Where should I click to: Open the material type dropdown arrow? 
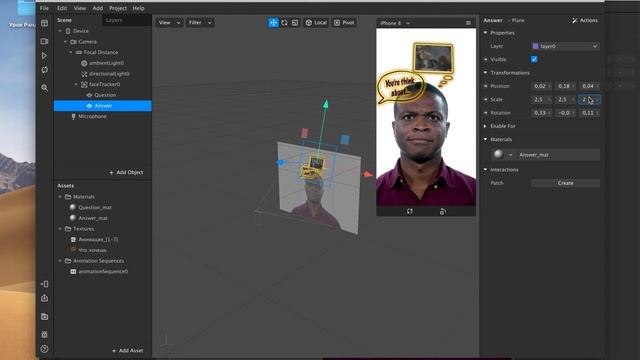[x=510, y=155]
